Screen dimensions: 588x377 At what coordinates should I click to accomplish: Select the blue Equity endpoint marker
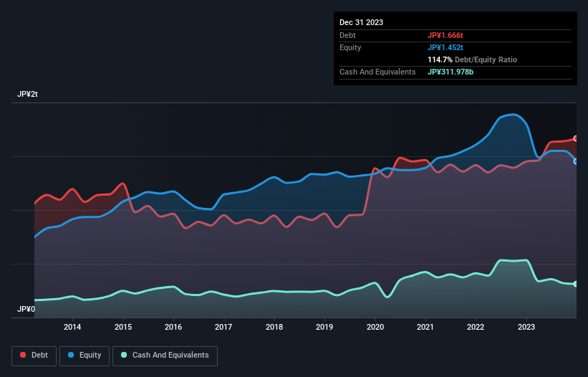click(x=576, y=161)
